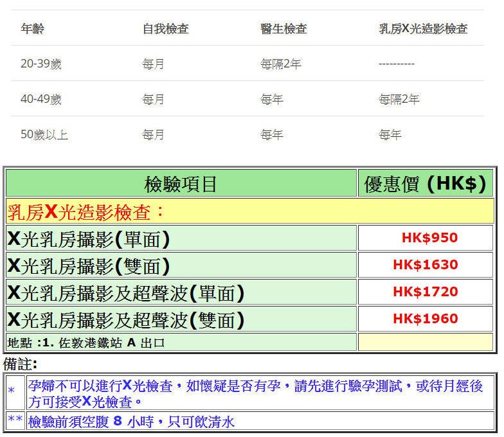Click the 醫生檢查 column header
504x437 pixels.
[x=283, y=29]
